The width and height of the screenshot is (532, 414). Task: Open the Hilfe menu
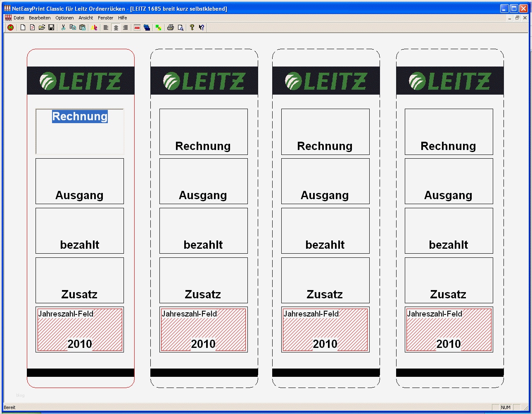[122, 18]
